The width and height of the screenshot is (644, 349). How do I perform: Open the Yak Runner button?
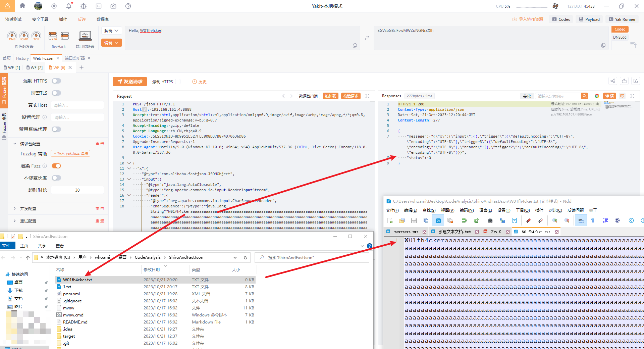623,19
